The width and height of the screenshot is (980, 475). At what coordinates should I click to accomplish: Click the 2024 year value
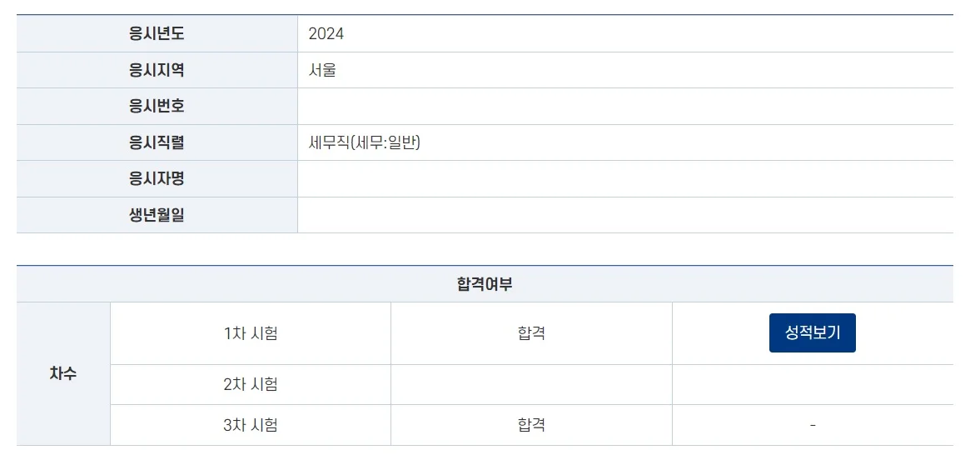(x=326, y=34)
